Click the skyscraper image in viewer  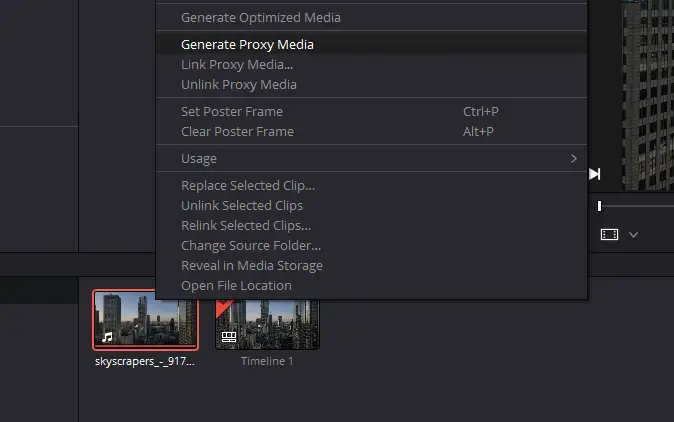648,95
